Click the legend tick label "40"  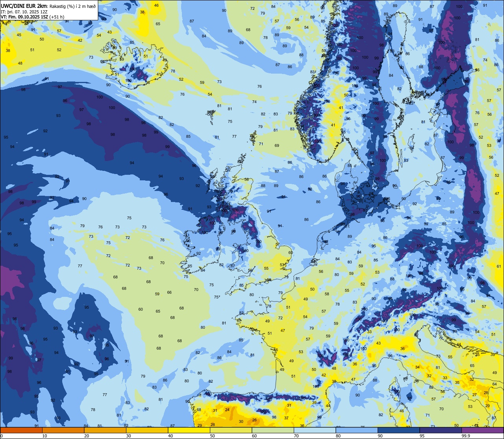[170, 436]
